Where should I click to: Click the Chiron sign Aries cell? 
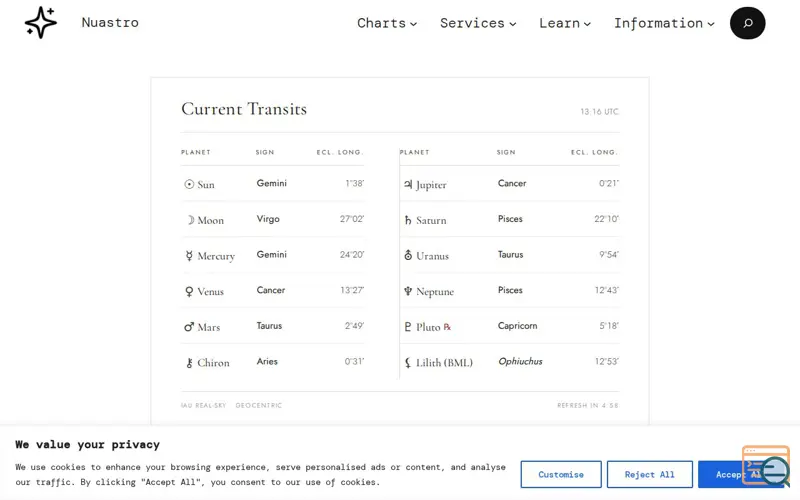point(267,361)
